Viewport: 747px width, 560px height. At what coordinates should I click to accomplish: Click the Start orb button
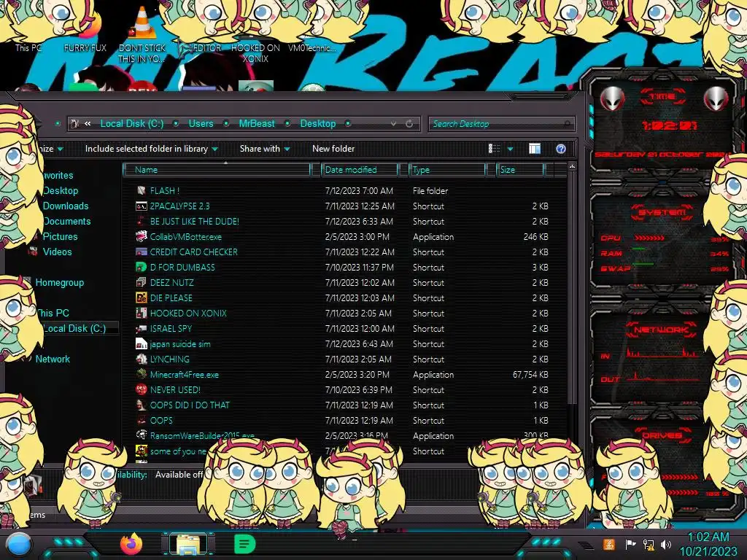pos(19,545)
